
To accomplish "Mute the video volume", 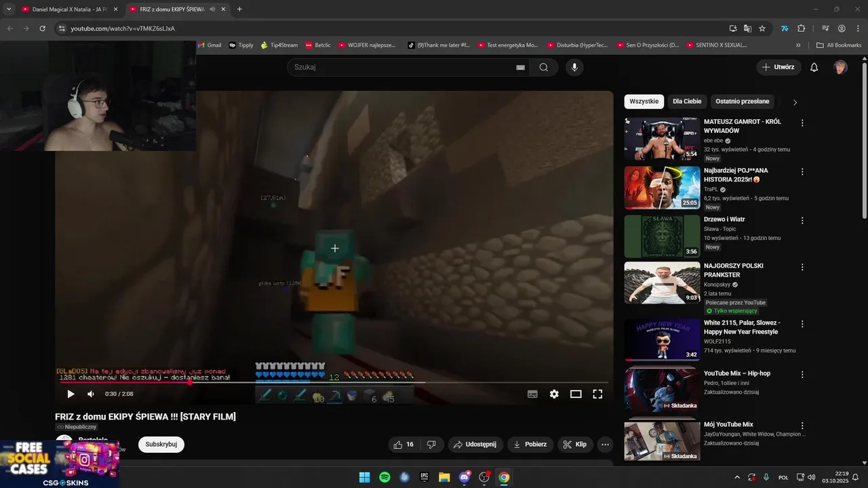I will (x=91, y=394).
